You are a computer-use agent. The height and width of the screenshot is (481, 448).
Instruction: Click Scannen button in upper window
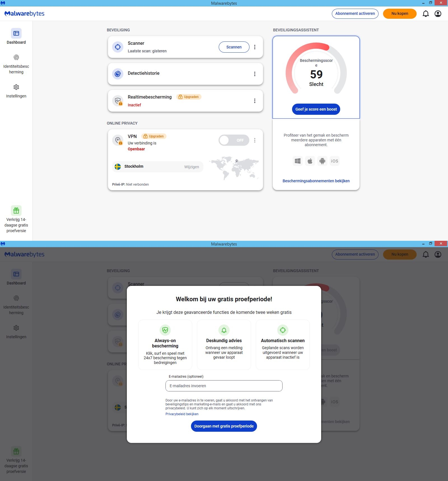pyautogui.click(x=234, y=47)
